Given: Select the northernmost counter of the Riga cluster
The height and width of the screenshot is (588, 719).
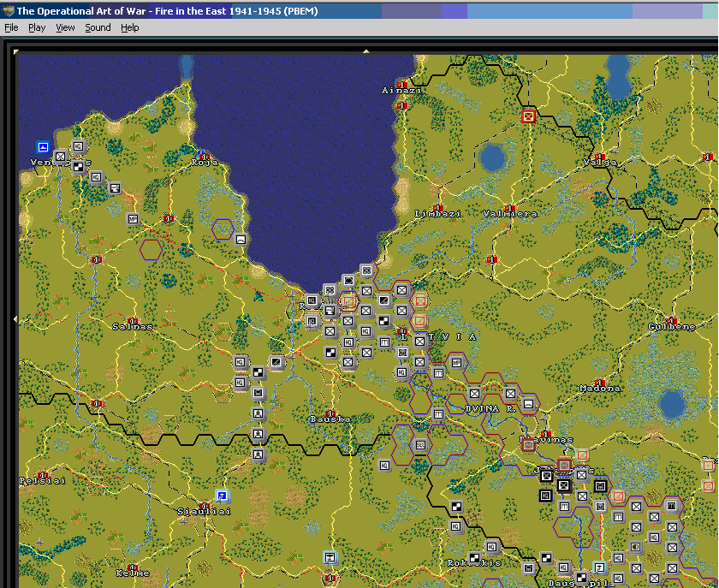Looking at the screenshot, I should tap(366, 270).
